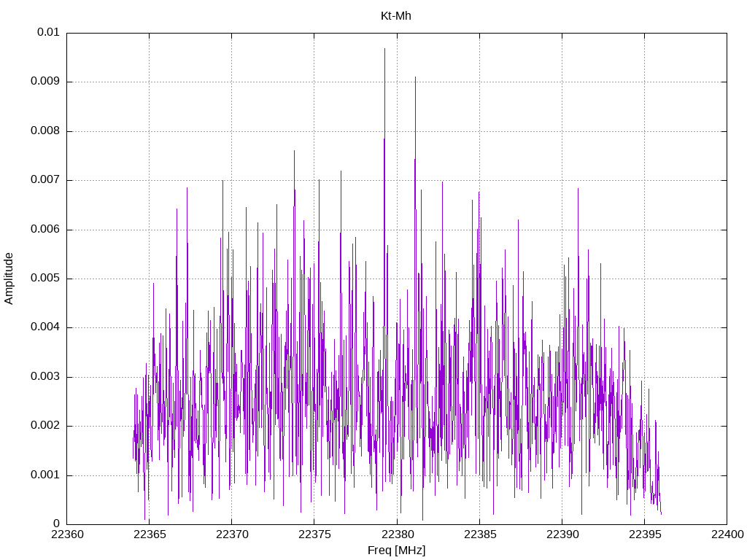Screen dimensions: 747x560
Task: Click the 0.007 y-axis tick label
Action: pos(45,179)
